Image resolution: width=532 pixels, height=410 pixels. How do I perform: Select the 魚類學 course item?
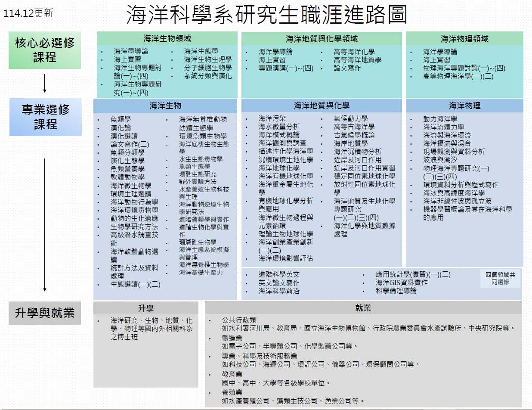click(121, 119)
